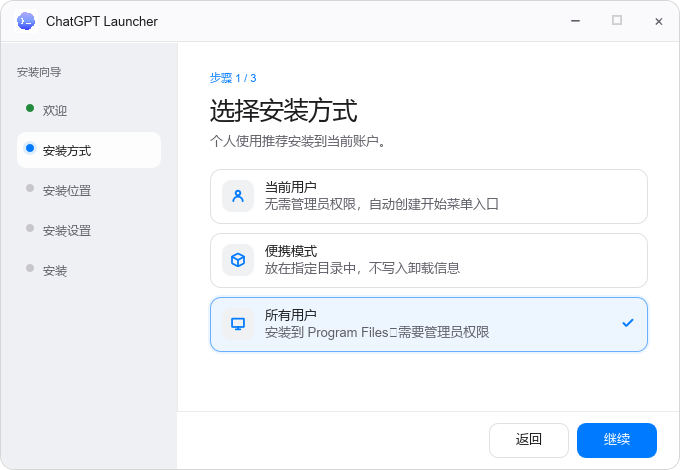680x470 pixels.
Task: Click the 个人使用推荐安装到当前账户 description
Action: click(298, 141)
